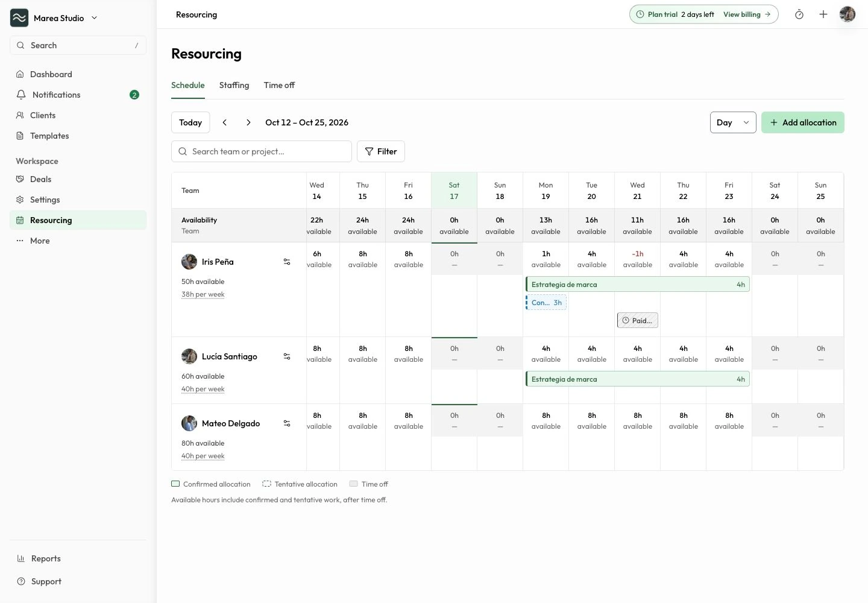
Task: Open Iris Peña's Estrategia de marca allocation
Action: pos(638,285)
